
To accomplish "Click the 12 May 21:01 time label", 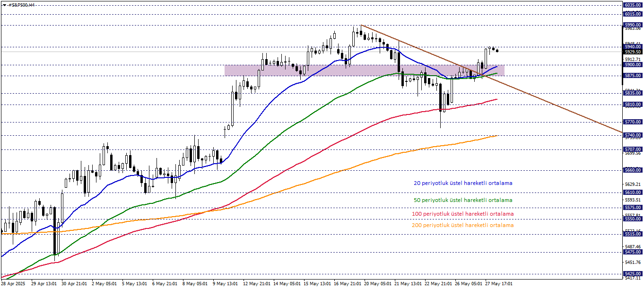I will tap(256, 284).
